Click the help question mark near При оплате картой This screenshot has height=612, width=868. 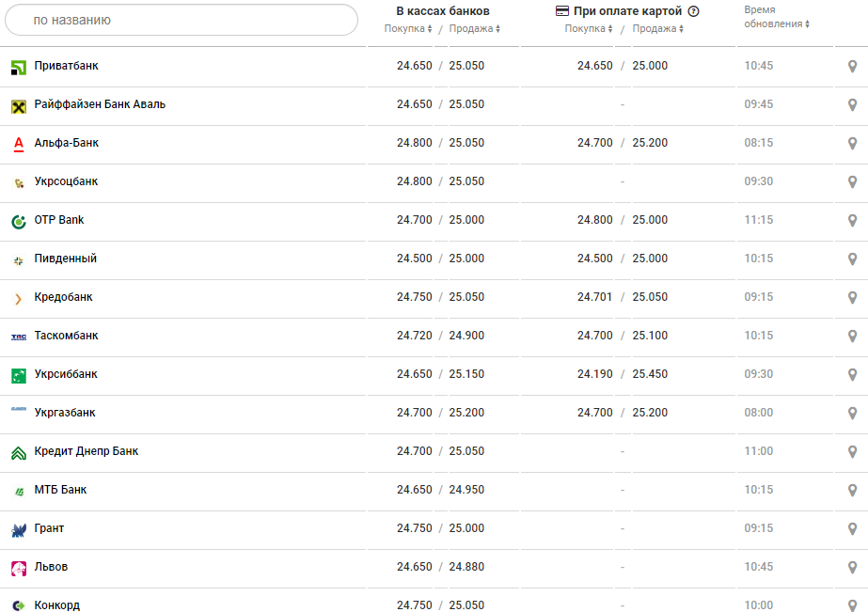coord(694,11)
